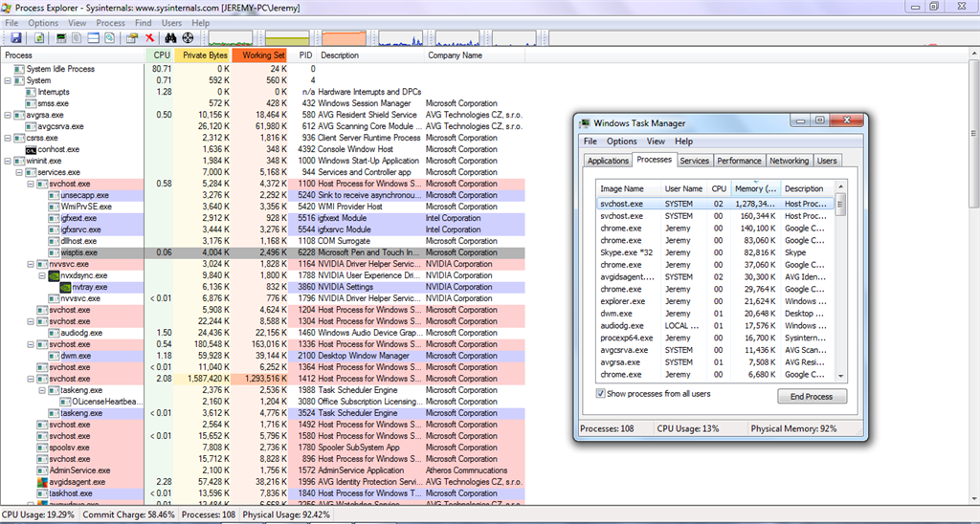980x524 pixels.
Task: Click the icon beside taskhost.exe
Action: point(42,493)
